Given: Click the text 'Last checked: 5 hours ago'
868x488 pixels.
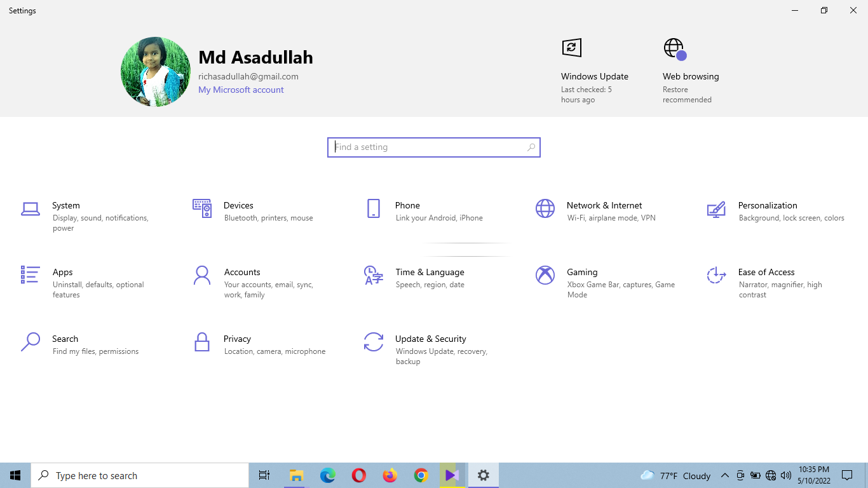Looking at the screenshot, I should [587, 95].
